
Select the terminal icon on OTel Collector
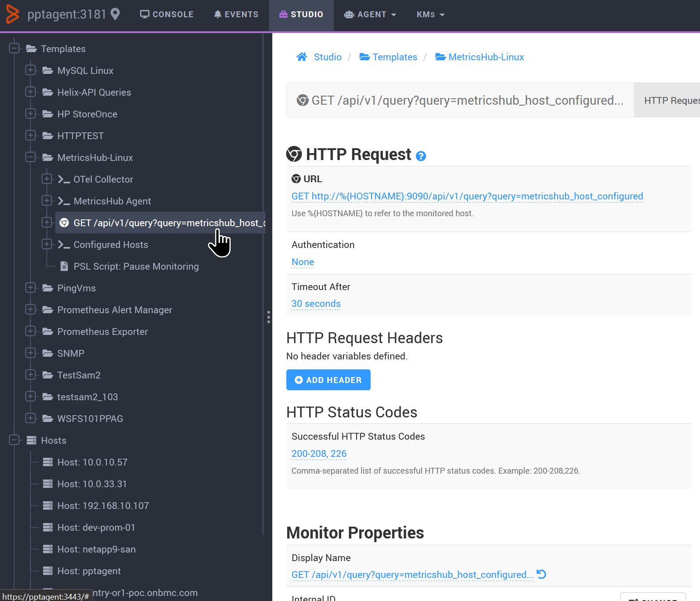click(63, 179)
